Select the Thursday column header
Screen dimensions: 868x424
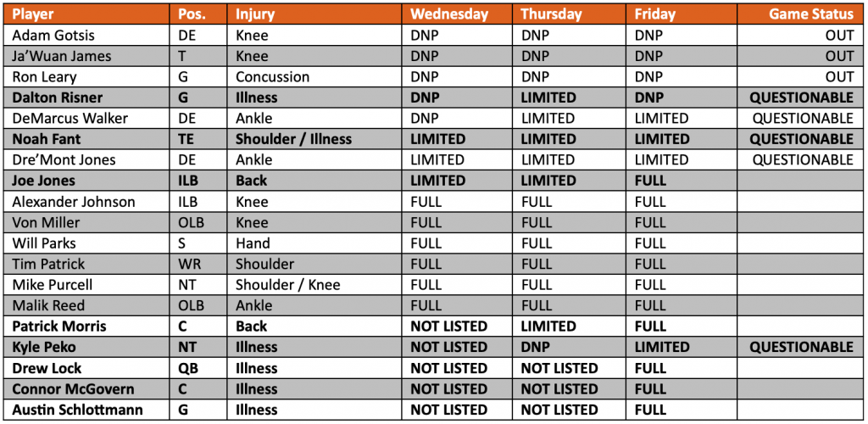[551, 14]
